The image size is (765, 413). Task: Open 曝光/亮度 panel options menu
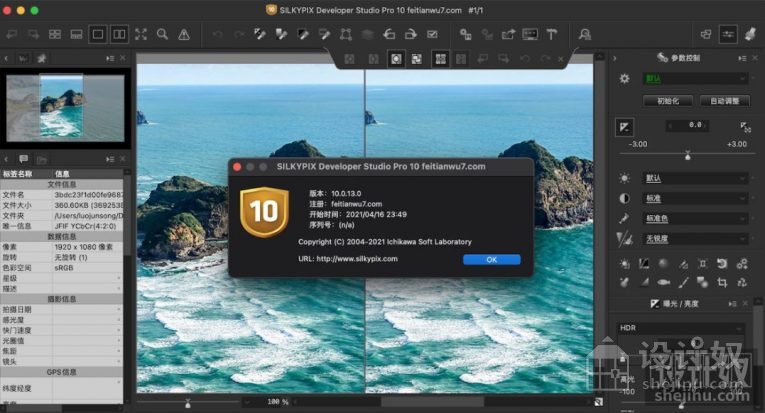pos(732,304)
